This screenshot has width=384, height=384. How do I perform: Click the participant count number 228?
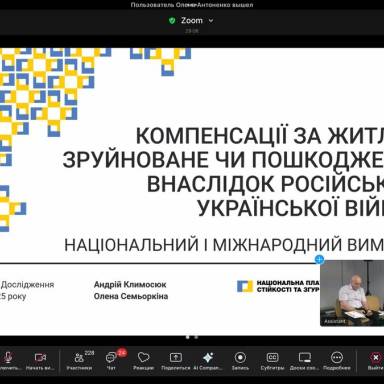pos(89,353)
